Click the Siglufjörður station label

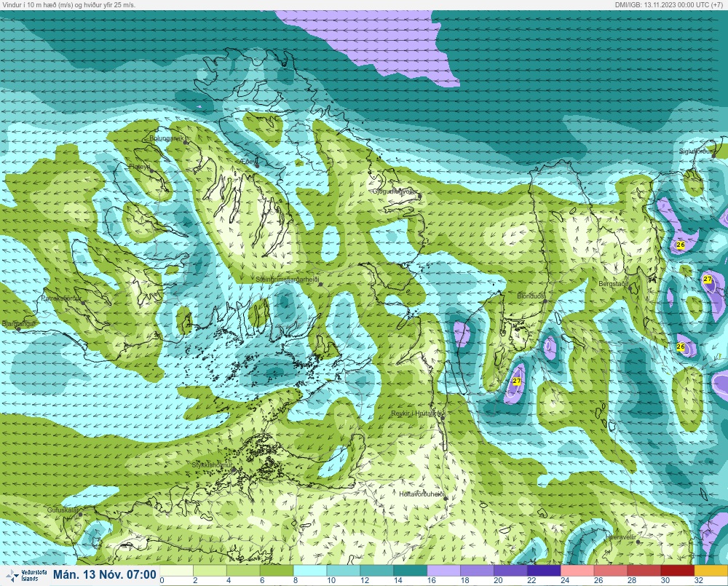coord(695,151)
